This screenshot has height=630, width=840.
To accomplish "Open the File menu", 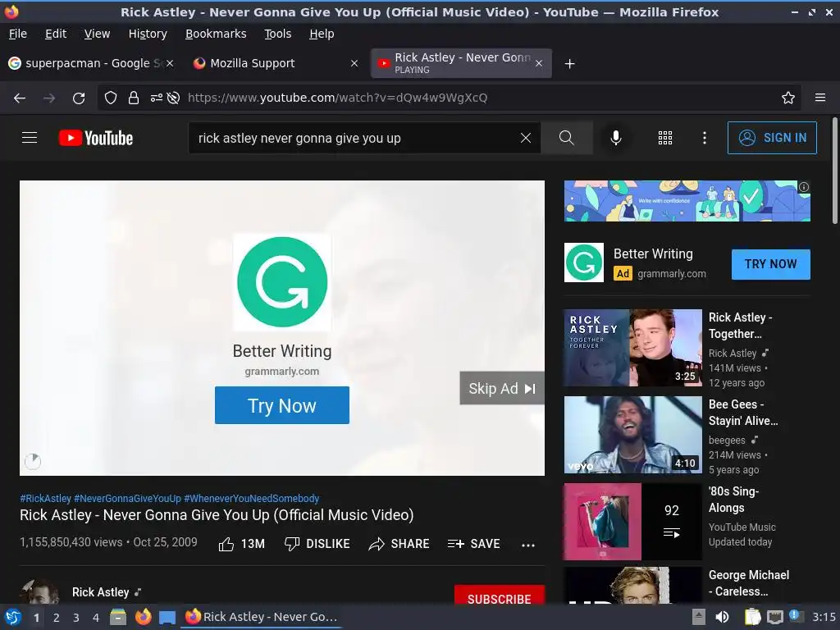I will pyautogui.click(x=18, y=34).
